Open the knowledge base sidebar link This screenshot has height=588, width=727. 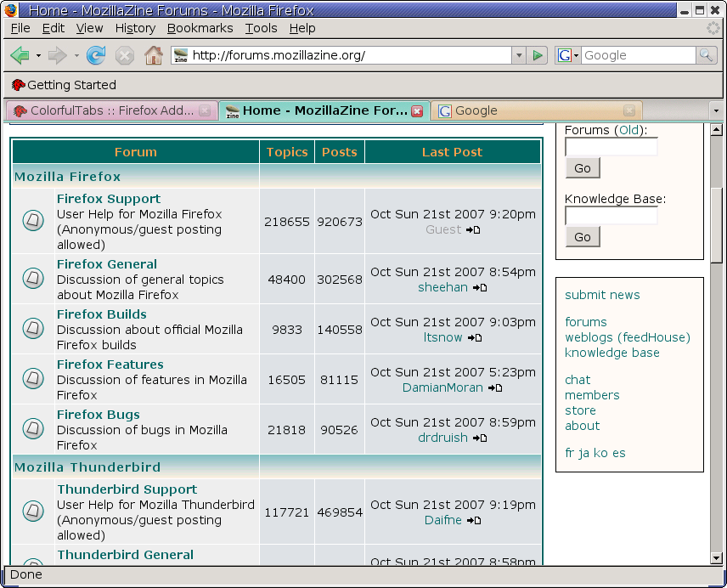(612, 353)
